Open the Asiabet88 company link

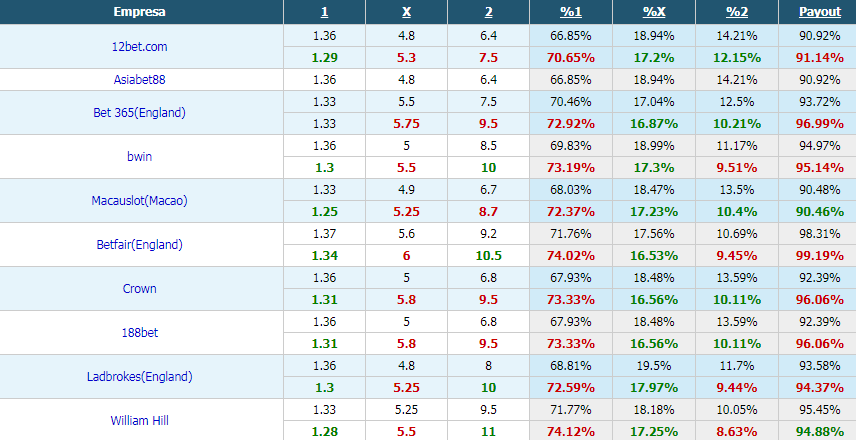tap(139, 80)
